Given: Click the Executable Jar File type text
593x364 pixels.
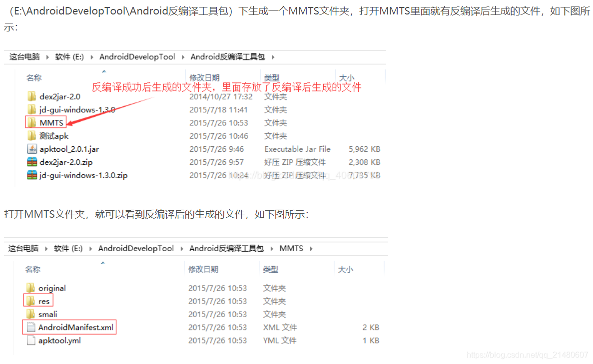Looking at the screenshot, I should 297,149.
